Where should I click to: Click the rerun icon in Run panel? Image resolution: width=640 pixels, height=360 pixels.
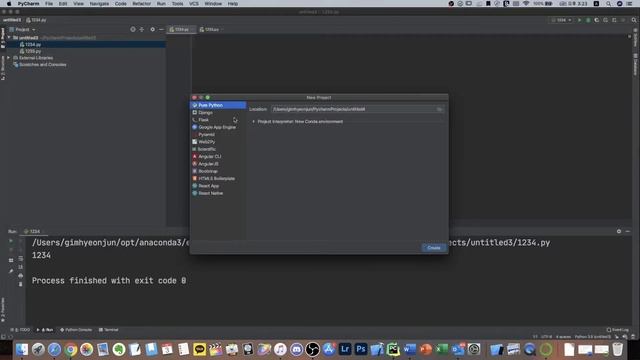click(11, 241)
